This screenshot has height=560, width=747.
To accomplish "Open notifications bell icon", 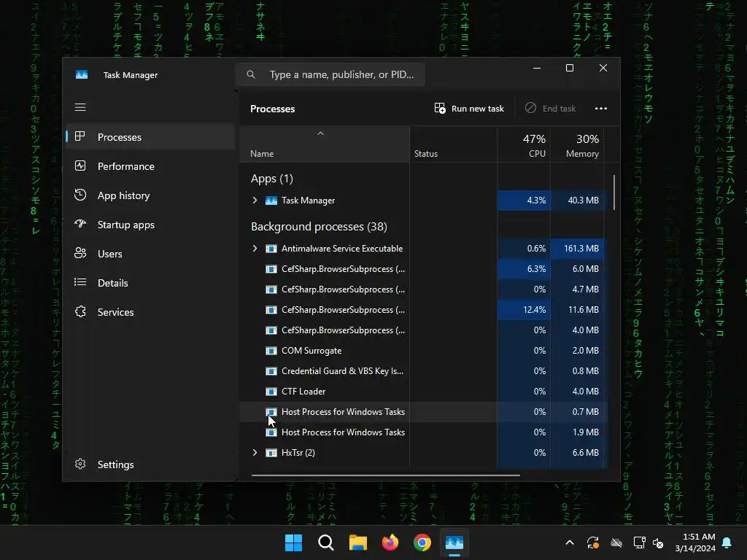I will pos(727,542).
